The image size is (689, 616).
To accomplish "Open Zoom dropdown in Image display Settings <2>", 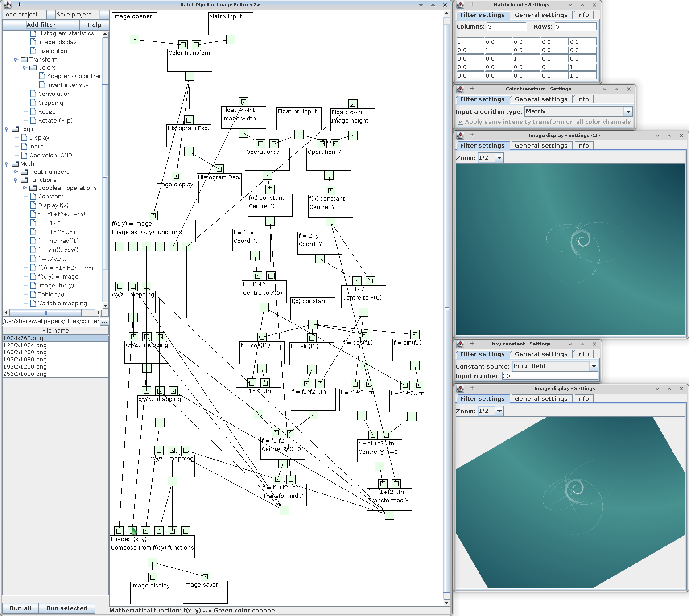I will (499, 158).
